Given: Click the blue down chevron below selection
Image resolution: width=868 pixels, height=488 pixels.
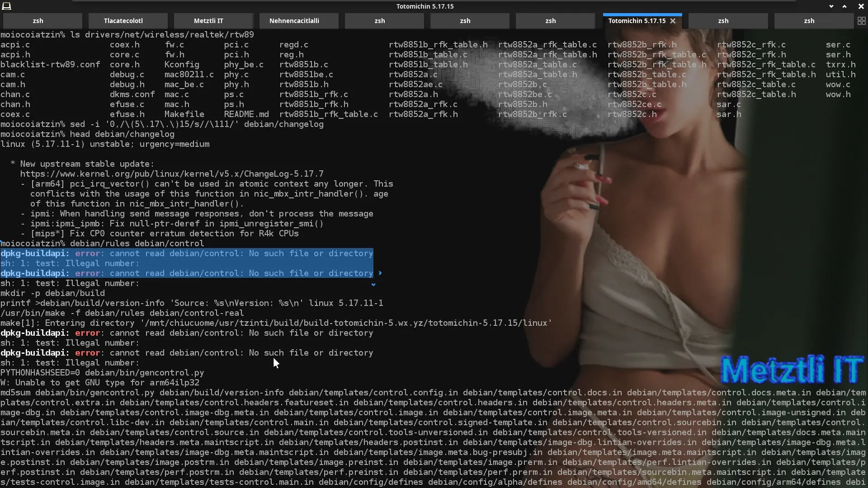Looking at the screenshot, I should 373,285.
